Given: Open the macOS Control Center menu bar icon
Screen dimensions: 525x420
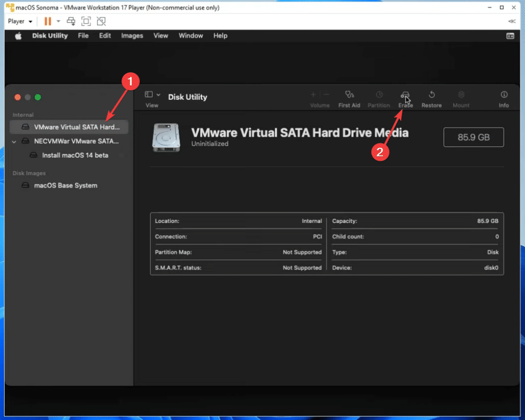Looking at the screenshot, I should click(x=510, y=36).
